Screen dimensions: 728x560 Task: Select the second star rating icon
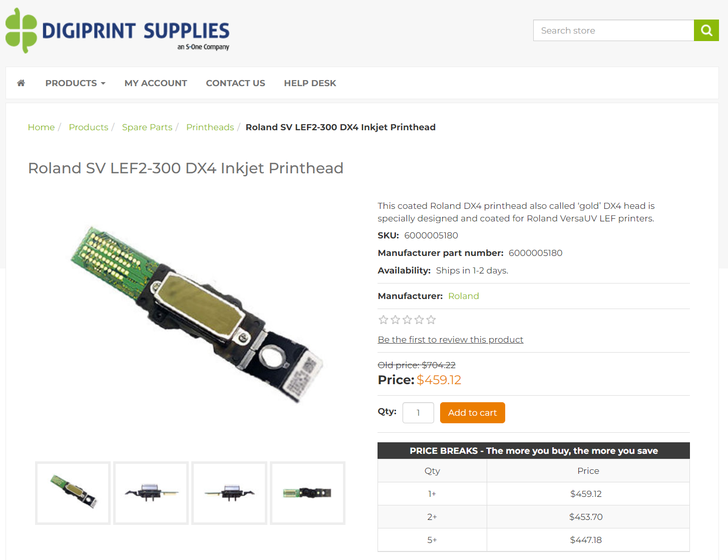(396, 320)
